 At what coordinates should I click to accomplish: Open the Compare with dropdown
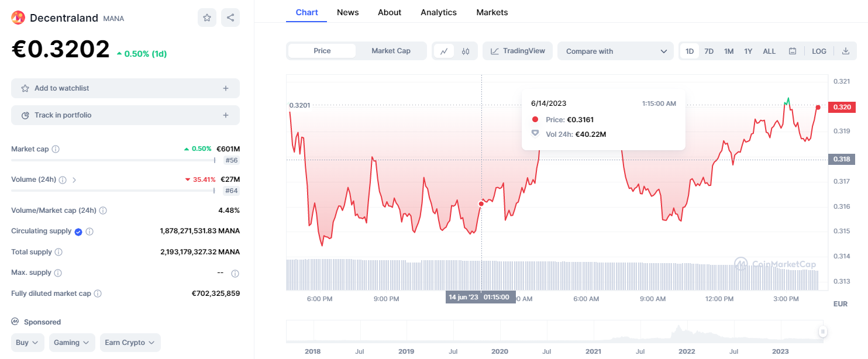click(x=615, y=51)
